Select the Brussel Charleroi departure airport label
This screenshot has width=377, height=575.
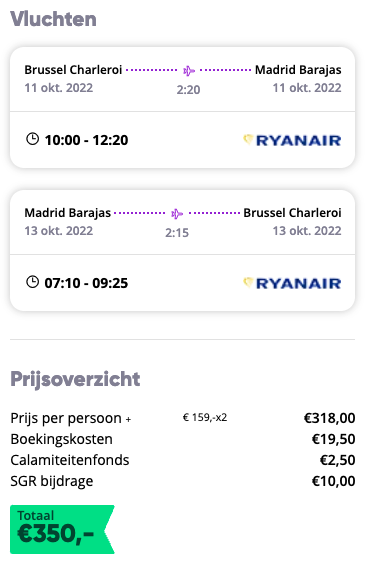click(x=73, y=70)
